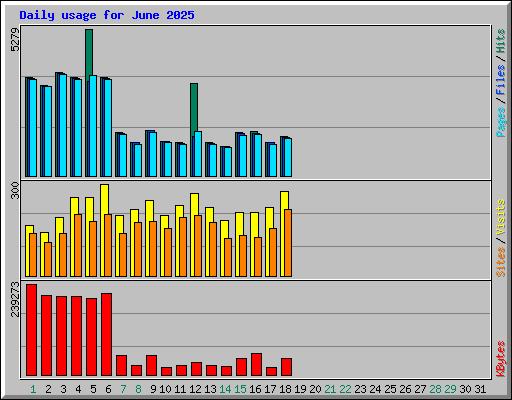The height and width of the screenshot is (400, 512).
Task: Click the green hits spike for day 12
Action: tap(194, 108)
